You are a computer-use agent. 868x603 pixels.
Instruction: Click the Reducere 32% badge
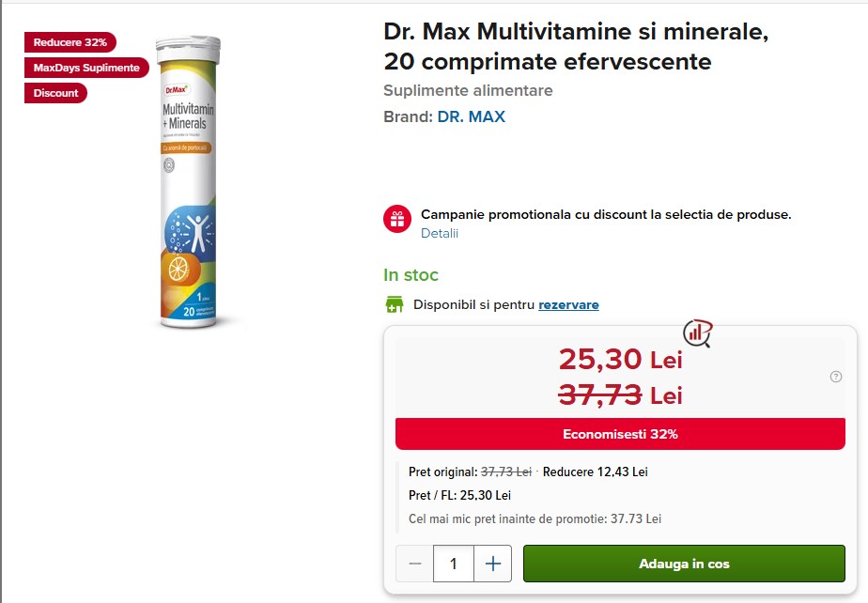click(70, 42)
